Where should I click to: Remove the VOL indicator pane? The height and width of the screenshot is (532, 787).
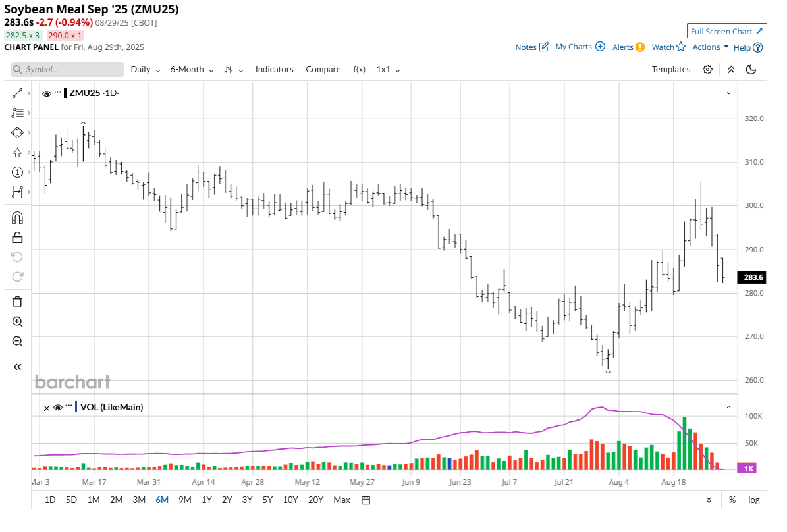pyautogui.click(x=47, y=408)
